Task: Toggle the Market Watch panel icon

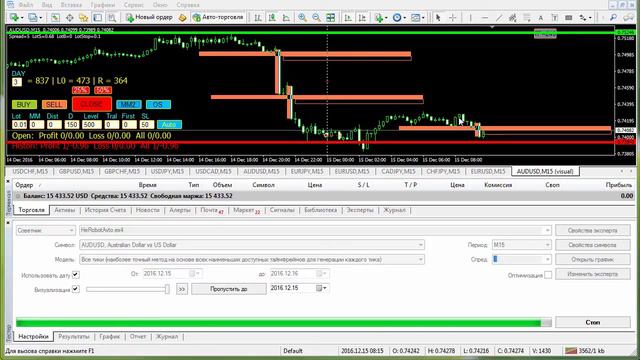Action: [x=56, y=17]
